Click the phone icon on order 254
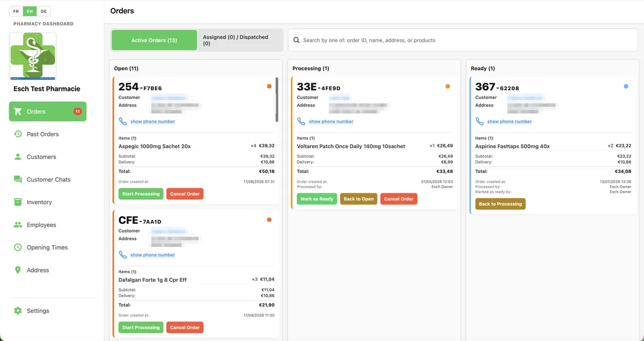This screenshot has height=341, width=644. click(x=123, y=121)
